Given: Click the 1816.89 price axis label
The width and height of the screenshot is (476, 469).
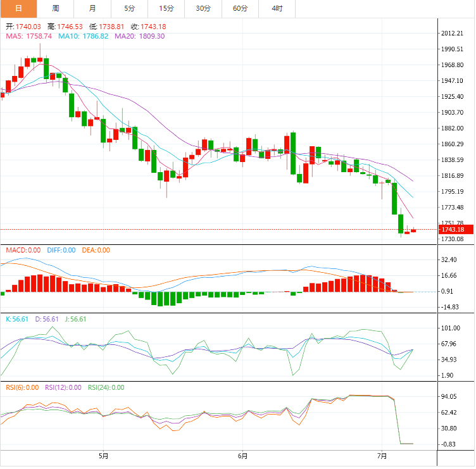Looking at the screenshot, I should (452, 175).
